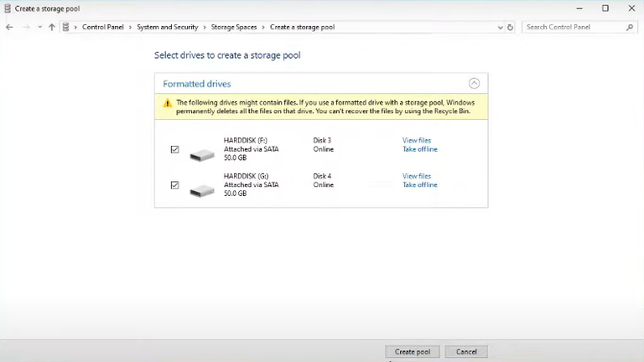This screenshot has height=362, width=644.
Task: Open recent locations dropdown arrow
Action: point(40,27)
